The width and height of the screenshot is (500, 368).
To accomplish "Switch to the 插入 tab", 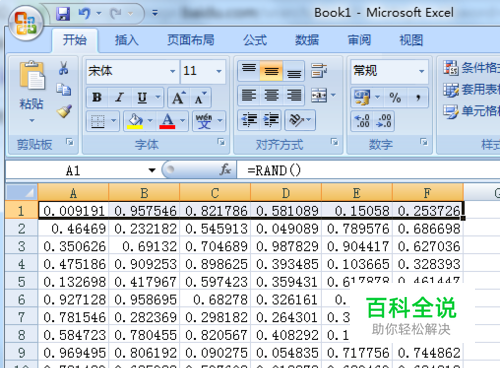I will (x=126, y=40).
